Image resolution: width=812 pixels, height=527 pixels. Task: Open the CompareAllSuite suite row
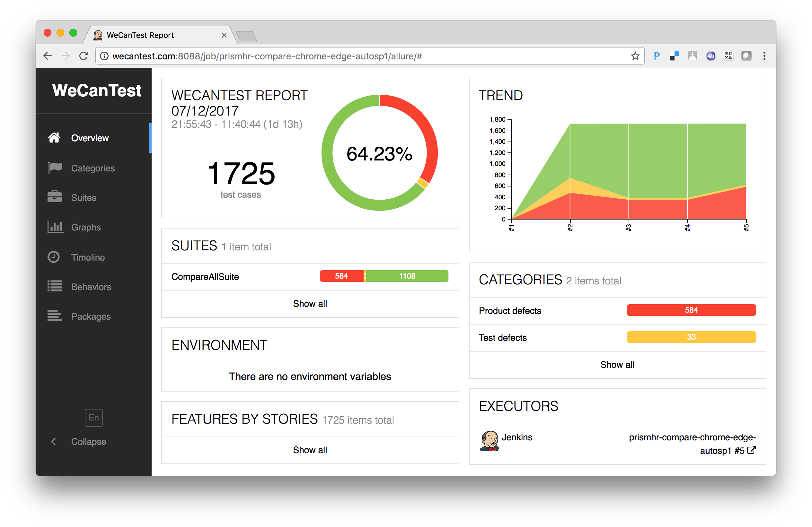[310, 277]
